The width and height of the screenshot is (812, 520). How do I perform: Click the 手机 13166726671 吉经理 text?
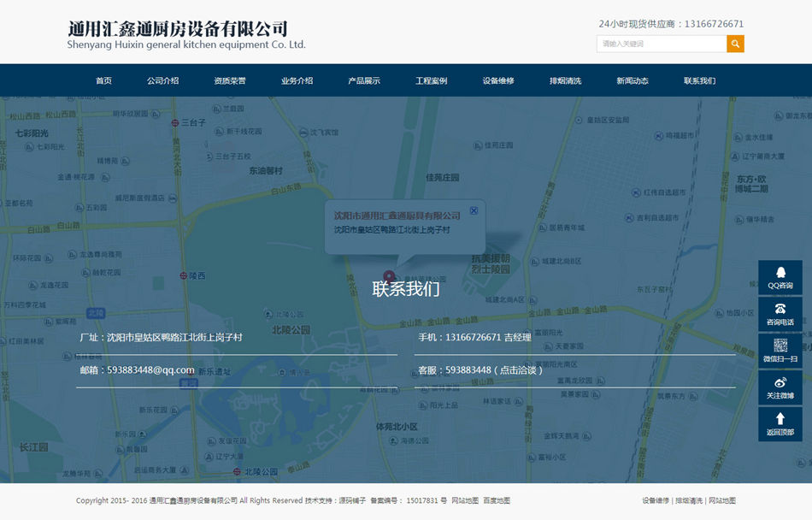click(x=475, y=337)
